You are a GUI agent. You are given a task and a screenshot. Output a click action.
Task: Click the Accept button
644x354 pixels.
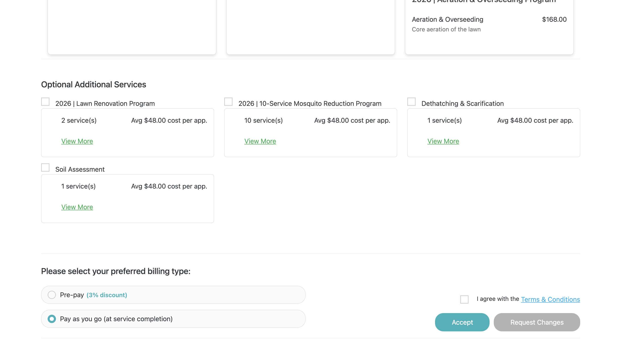(x=462, y=322)
